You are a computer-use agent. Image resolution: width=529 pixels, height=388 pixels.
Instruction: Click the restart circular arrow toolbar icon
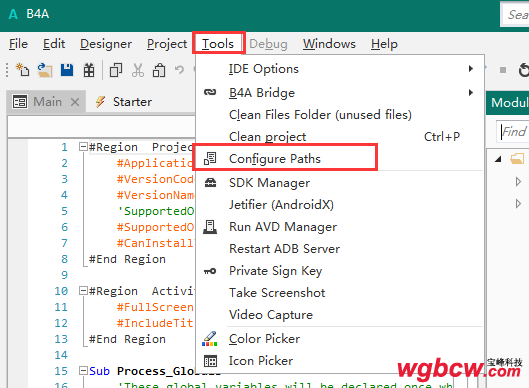(x=523, y=70)
